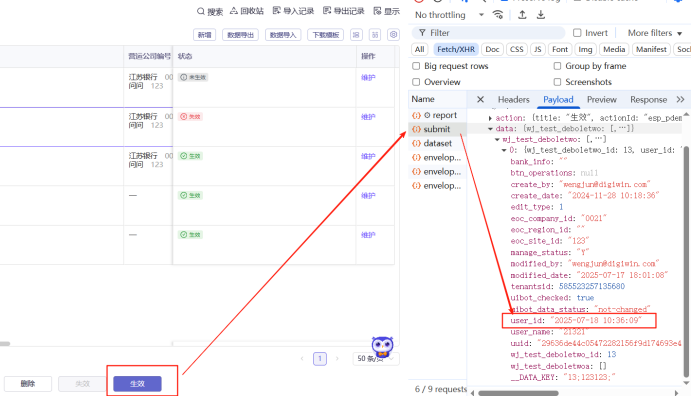
Task: Switch to the Payload tab
Action: [x=558, y=100]
